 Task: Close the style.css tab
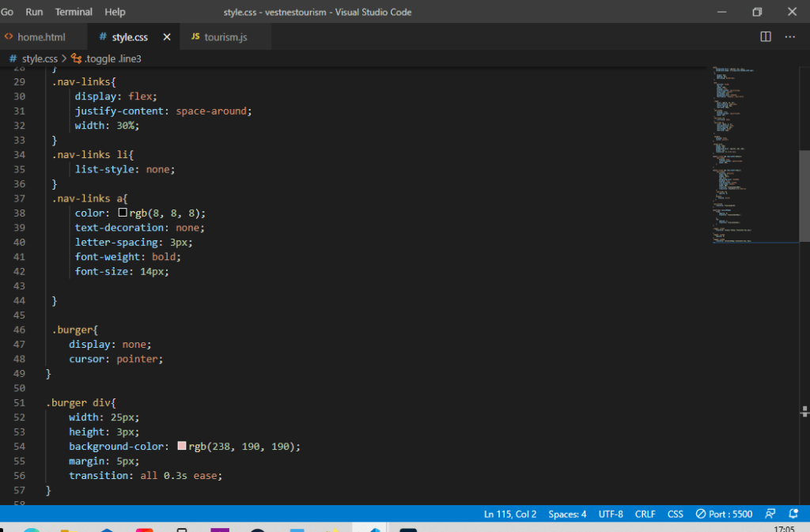167,37
